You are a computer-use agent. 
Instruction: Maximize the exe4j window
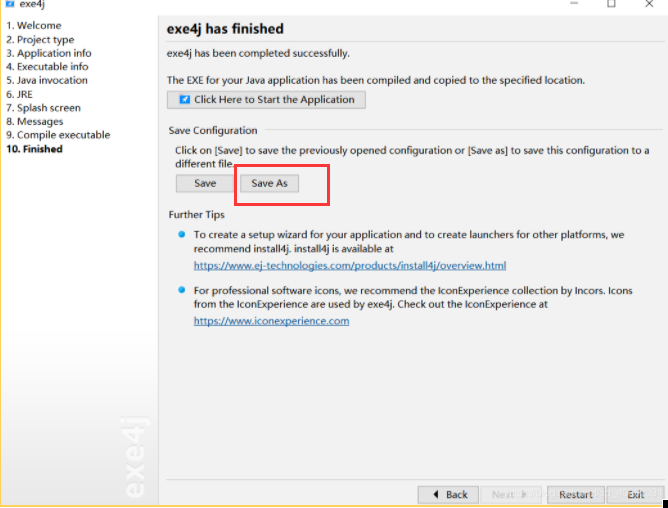coord(611,4)
